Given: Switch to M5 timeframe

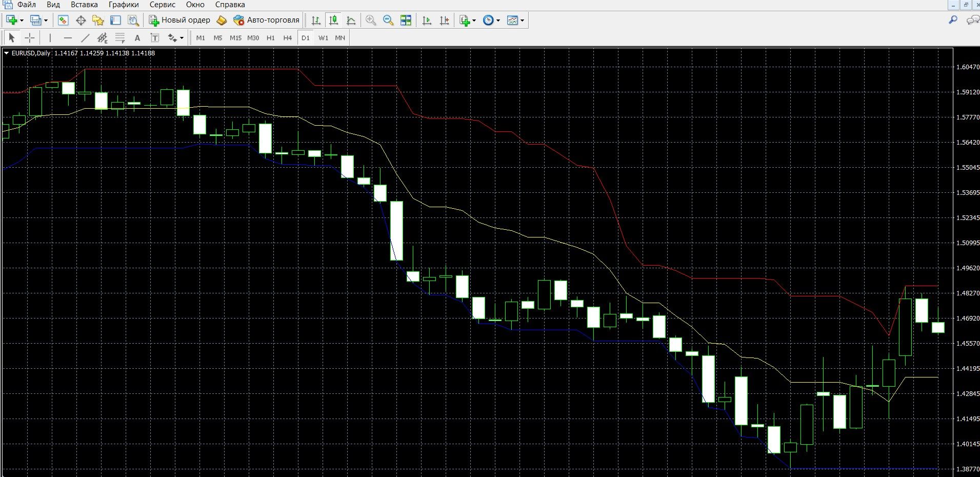Looking at the screenshot, I should click(x=218, y=38).
